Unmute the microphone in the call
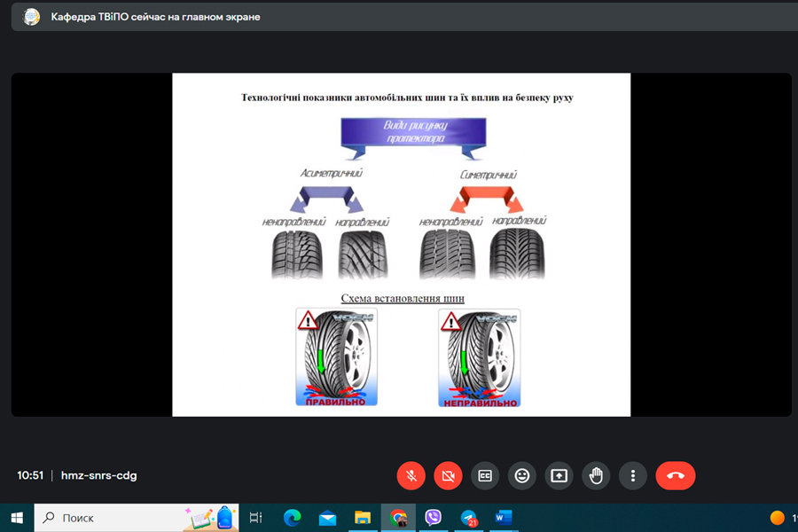798x532 pixels. pyautogui.click(x=411, y=475)
